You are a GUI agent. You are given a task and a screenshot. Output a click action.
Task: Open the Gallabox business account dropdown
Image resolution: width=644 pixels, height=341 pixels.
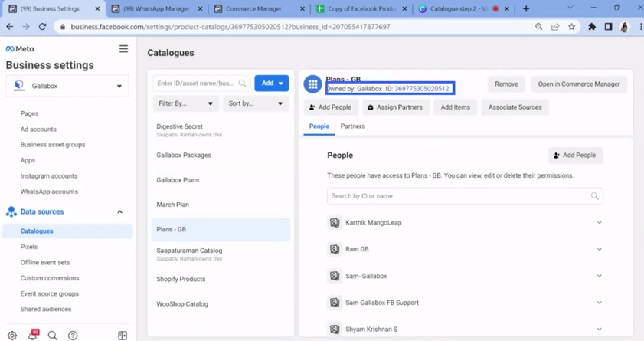67,86
